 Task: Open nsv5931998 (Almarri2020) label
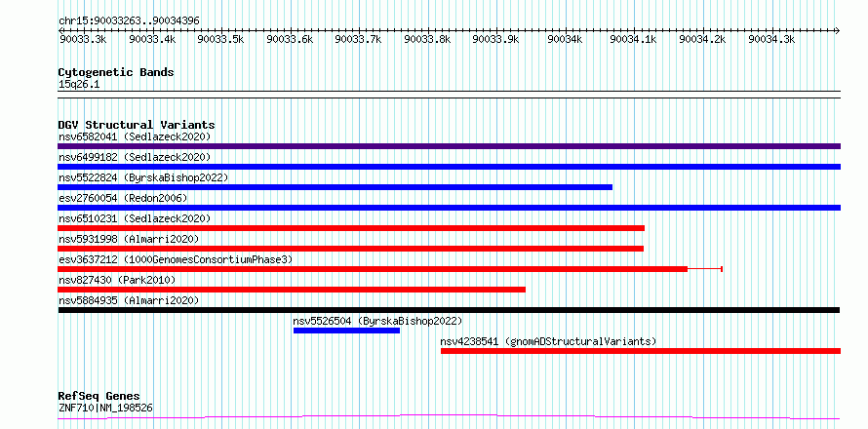click(x=129, y=239)
